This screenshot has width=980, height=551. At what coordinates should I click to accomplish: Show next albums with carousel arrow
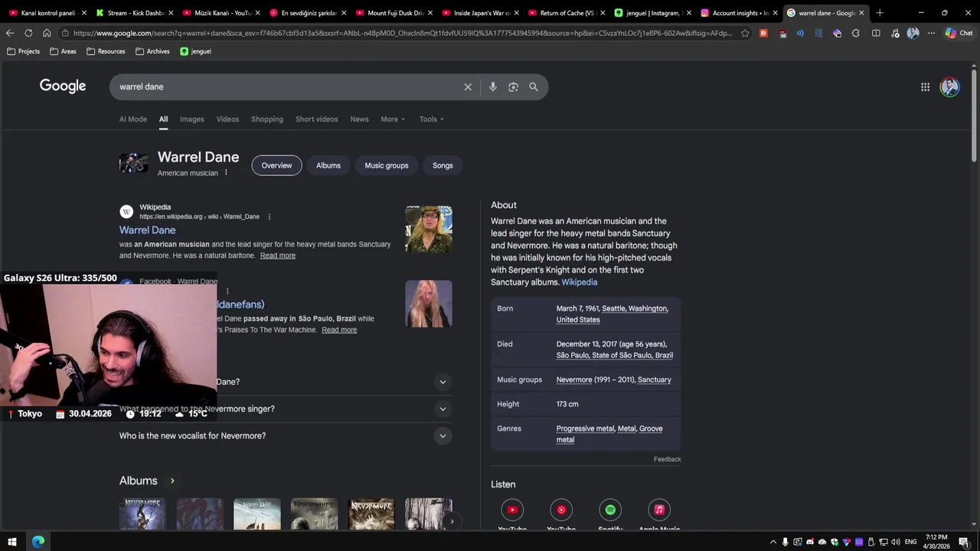pyautogui.click(x=452, y=521)
